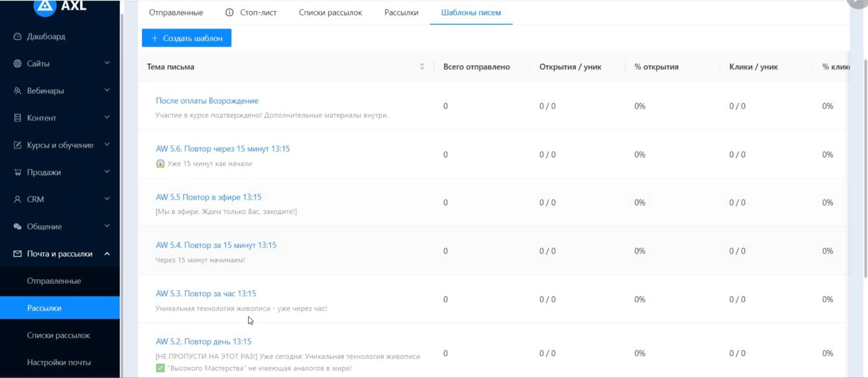Image resolution: width=868 pixels, height=378 pixels.
Task: Click the CRM person icon
Action: click(17, 200)
